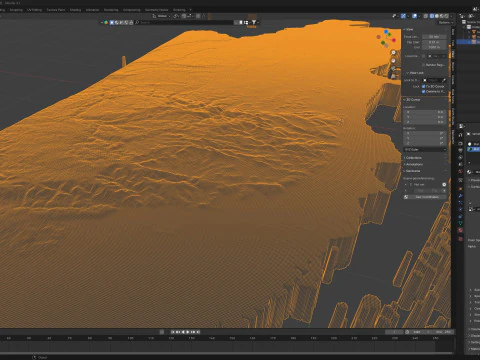480x360 pixels.
Task: Switch to rendered viewport shading
Action: (447, 16)
